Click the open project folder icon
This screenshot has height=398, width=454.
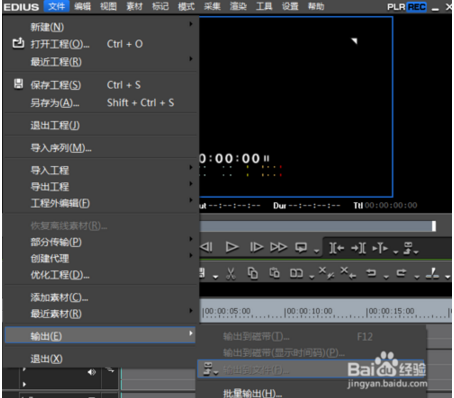(18, 43)
